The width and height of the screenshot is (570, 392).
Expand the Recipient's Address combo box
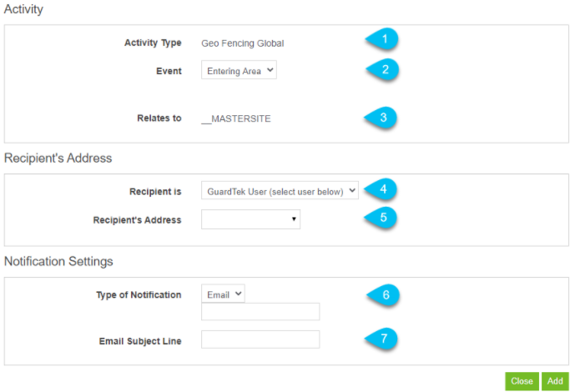pos(251,219)
